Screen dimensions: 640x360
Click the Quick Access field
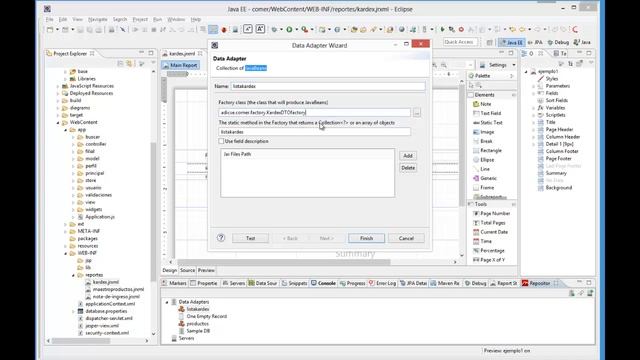tap(460, 42)
